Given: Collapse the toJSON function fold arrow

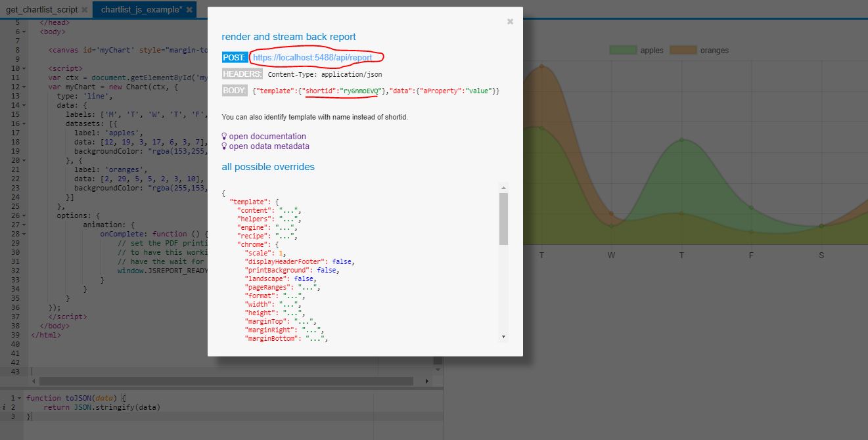Looking at the screenshot, I should click(x=18, y=397).
